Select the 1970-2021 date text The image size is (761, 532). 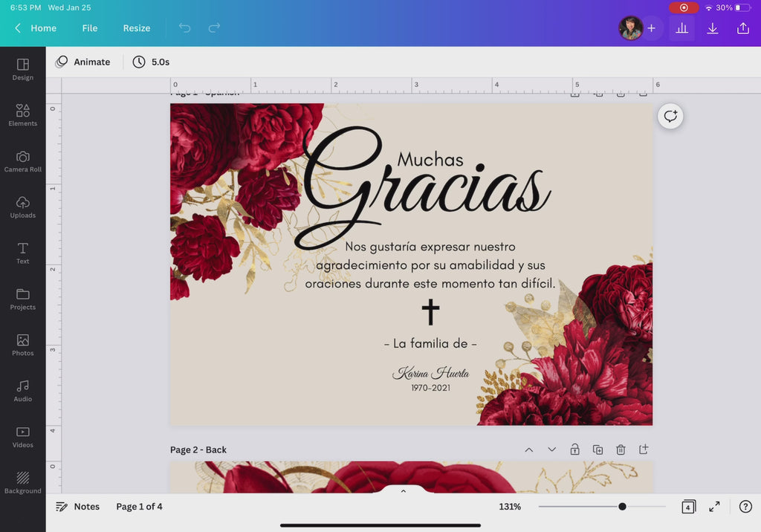(430, 388)
